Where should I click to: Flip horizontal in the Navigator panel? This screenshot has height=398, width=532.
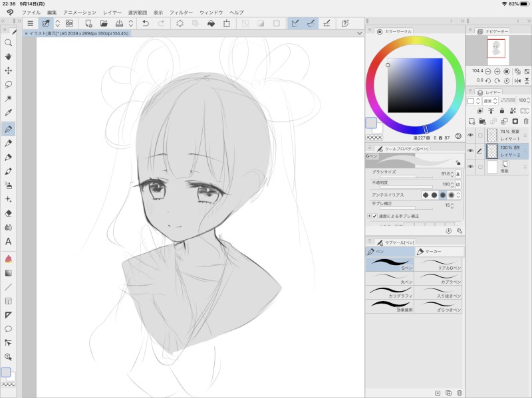(517, 80)
